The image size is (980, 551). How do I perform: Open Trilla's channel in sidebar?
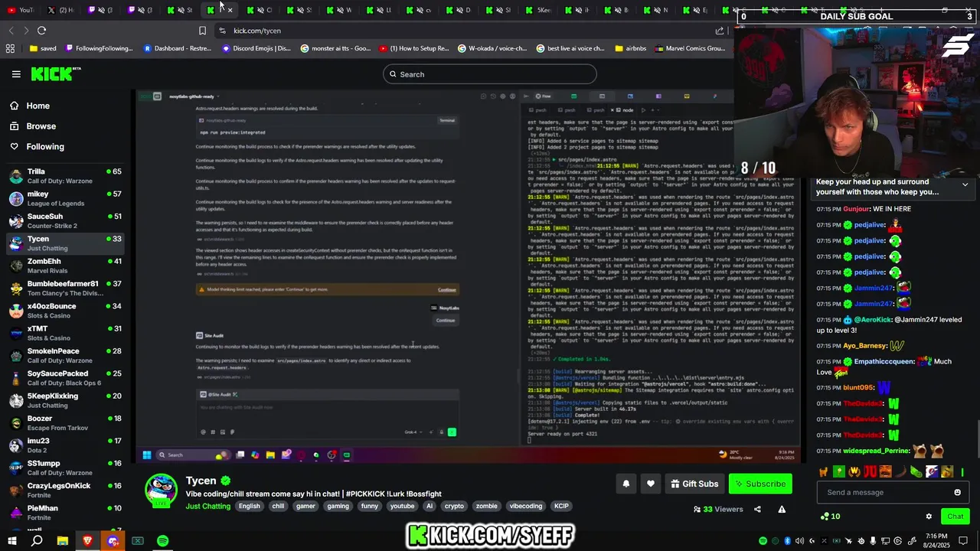pos(65,176)
